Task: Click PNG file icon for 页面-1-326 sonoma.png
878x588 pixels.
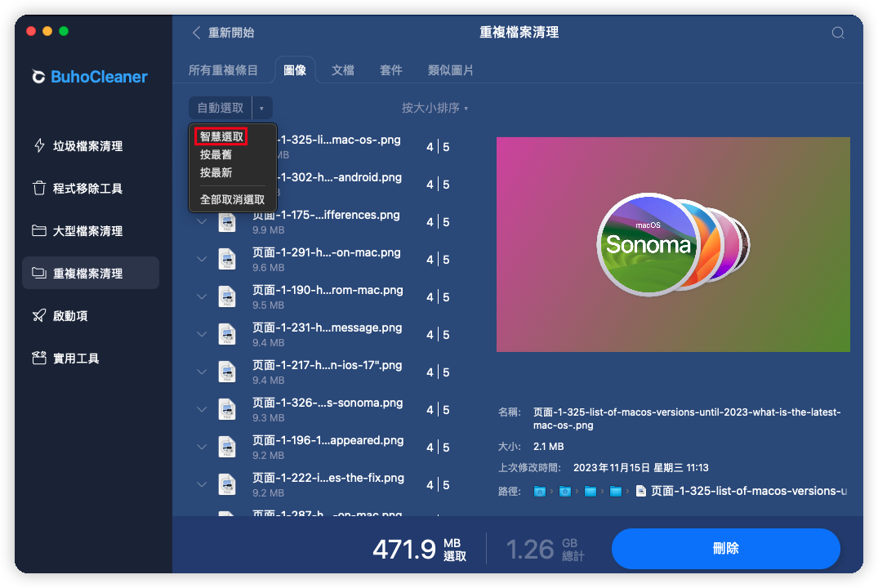Action: pos(227,409)
